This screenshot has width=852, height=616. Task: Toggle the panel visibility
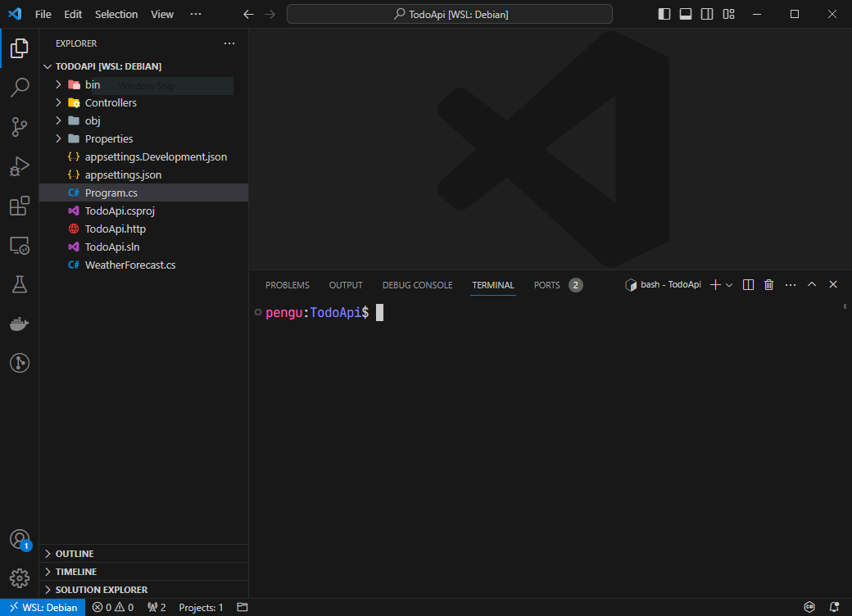[686, 13]
